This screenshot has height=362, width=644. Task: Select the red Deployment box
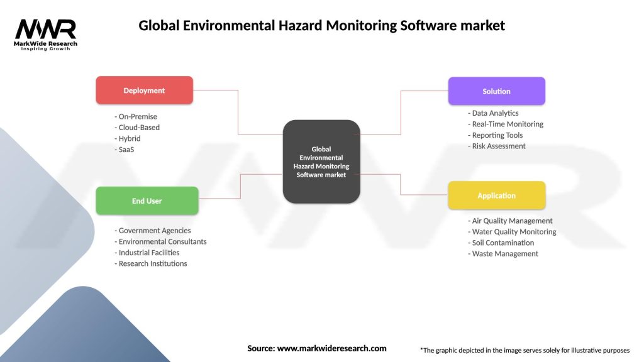coord(144,90)
